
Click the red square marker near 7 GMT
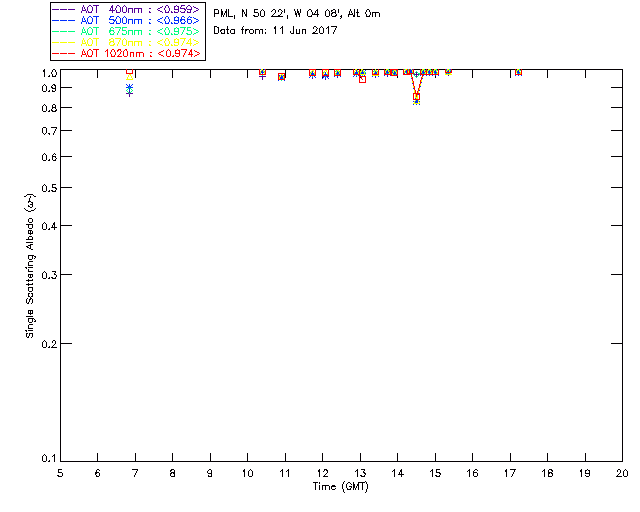point(129,71)
